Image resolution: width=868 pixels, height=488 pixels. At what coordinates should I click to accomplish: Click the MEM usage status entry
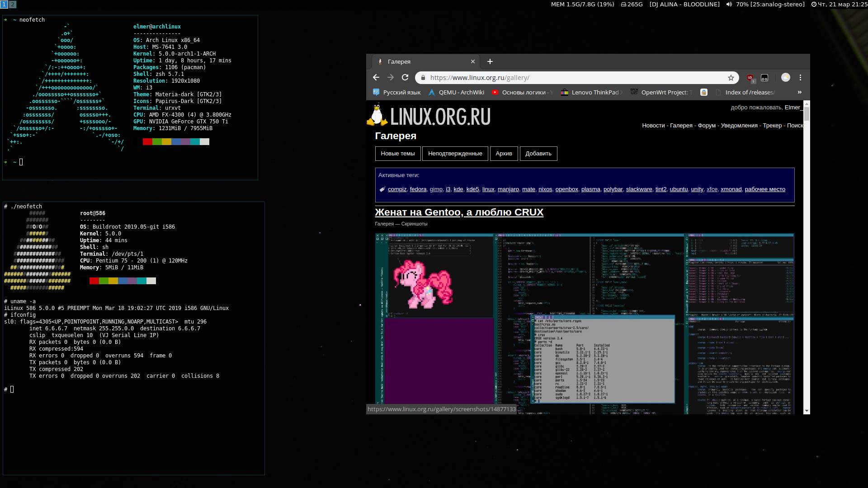[x=582, y=4]
